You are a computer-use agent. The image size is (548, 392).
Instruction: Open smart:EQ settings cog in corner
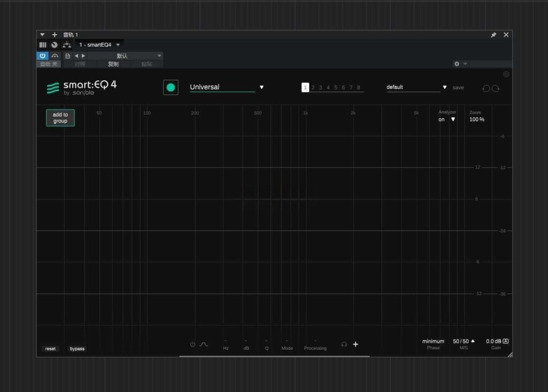click(x=506, y=74)
